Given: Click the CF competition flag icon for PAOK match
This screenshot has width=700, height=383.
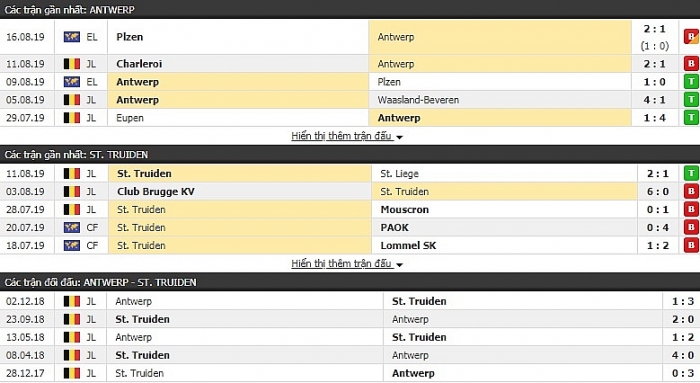Looking at the screenshot, I should pos(71,227).
